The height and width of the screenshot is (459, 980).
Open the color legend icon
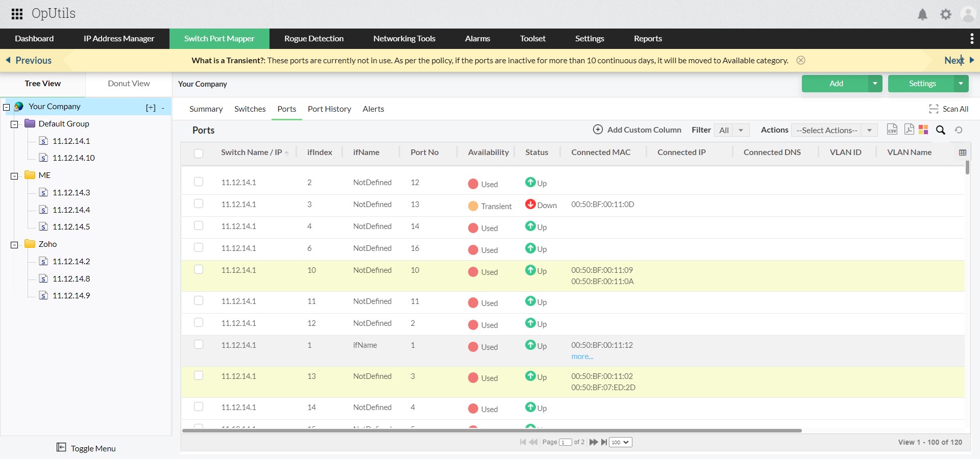(924, 130)
